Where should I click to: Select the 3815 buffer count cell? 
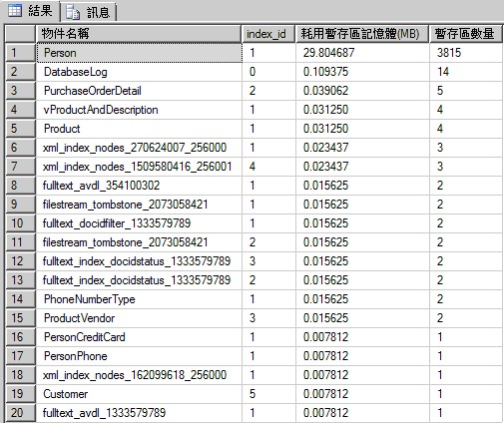point(466,53)
